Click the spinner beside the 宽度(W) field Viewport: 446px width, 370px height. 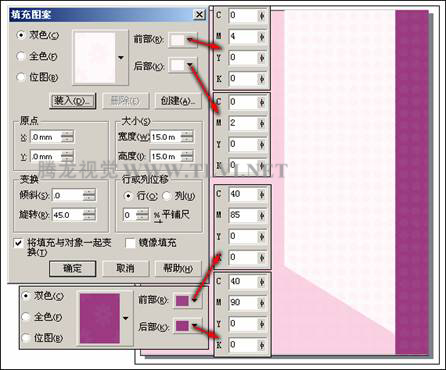click(x=187, y=137)
